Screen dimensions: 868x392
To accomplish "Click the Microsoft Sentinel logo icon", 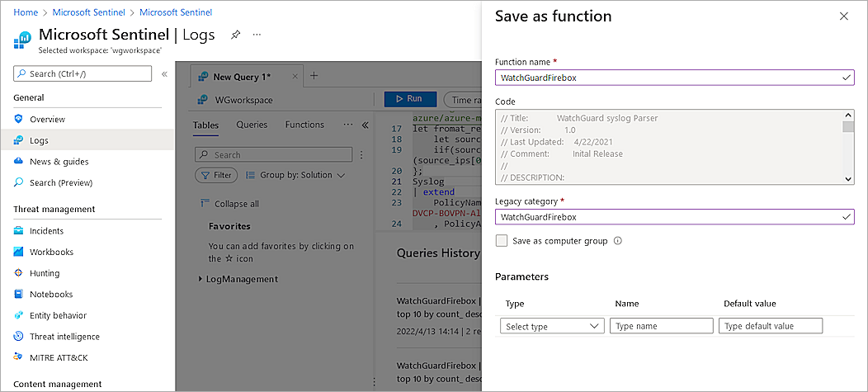I will (x=23, y=40).
